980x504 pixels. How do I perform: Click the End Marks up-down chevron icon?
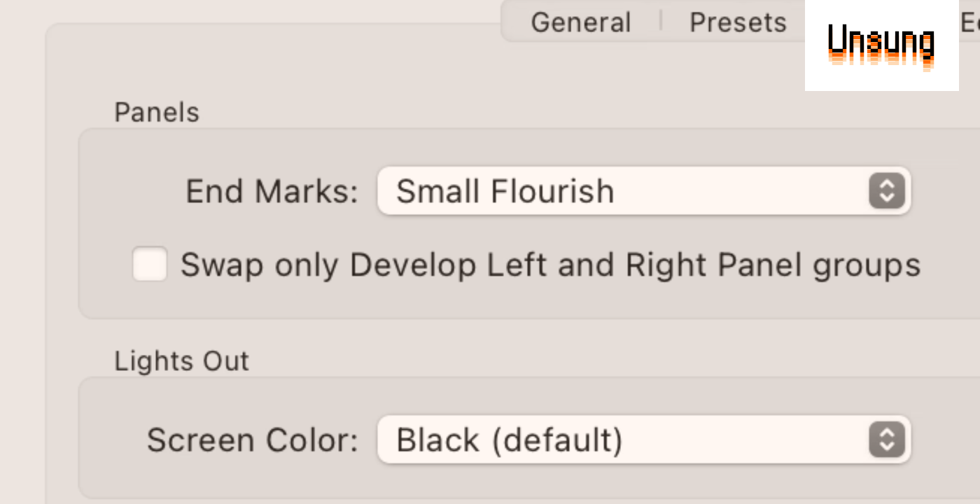pos(886,191)
